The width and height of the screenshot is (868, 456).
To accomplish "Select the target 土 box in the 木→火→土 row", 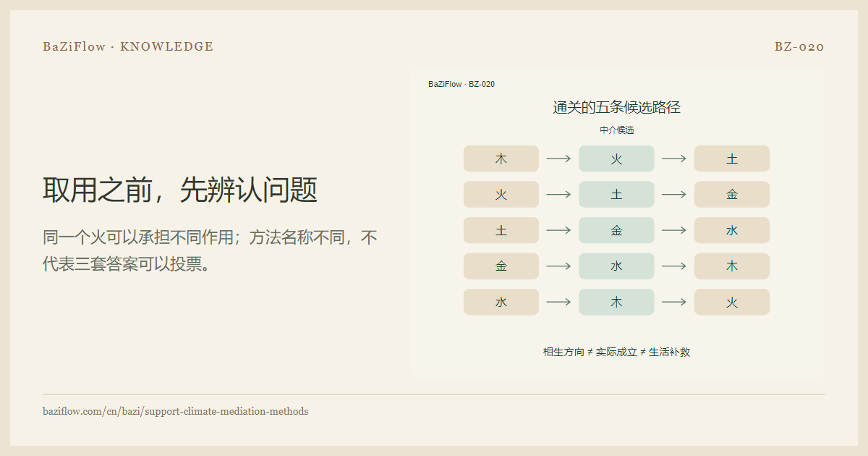I will tap(732, 159).
